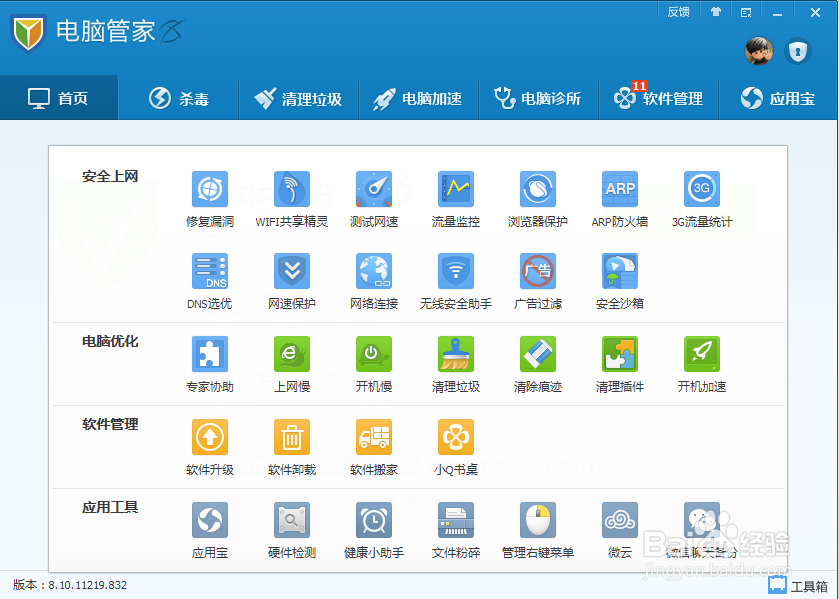The height and width of the screenshot is (599, 839).
Task: Open 文件粉碎 file shredder
Action: [455, 520]
